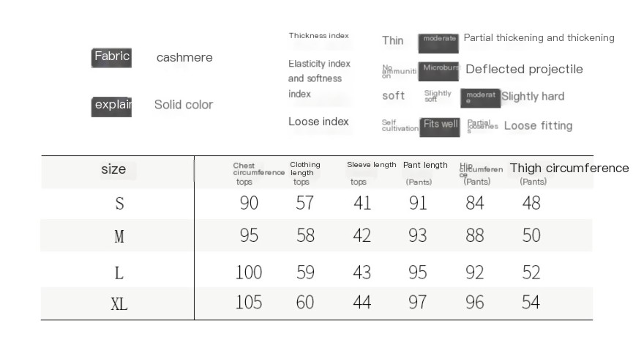Select the S size row
The width and height of the screenshot is (644, 340).
tap(317, 203)
